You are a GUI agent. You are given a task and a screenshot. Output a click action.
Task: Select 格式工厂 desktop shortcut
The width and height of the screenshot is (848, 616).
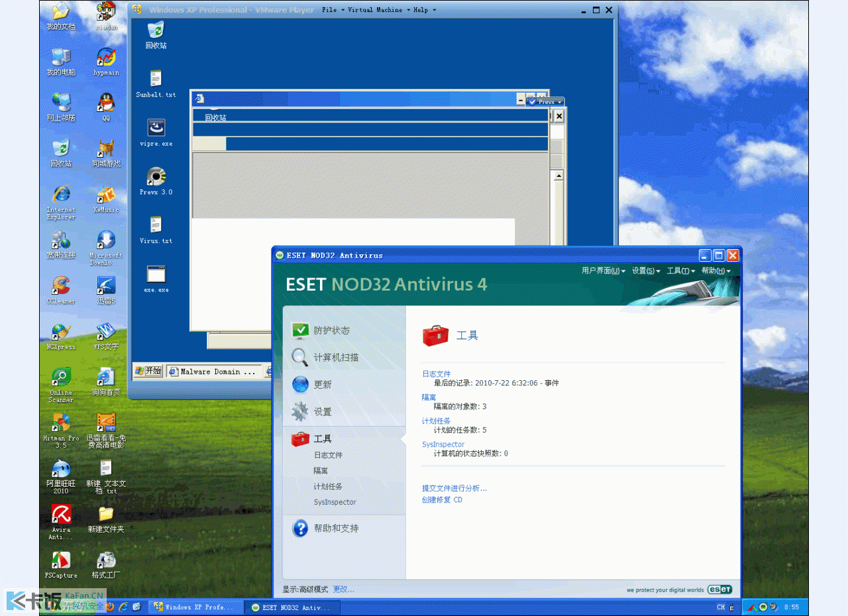coord(106,564)
